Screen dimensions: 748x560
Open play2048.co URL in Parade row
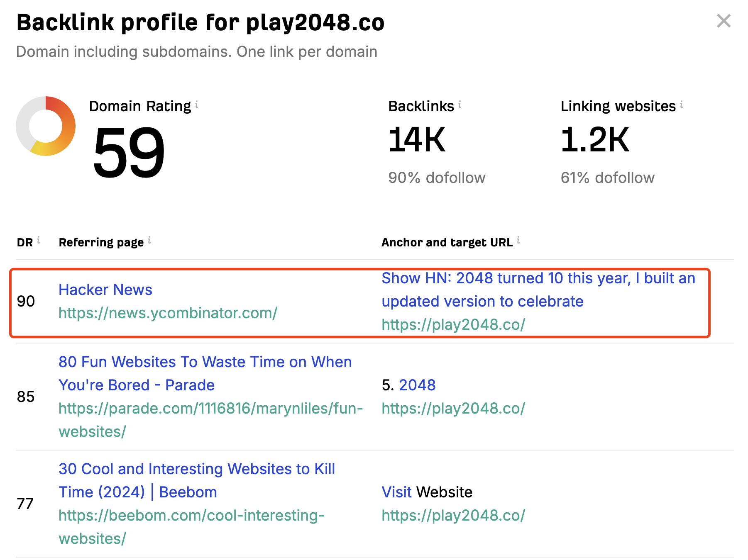(x=453, y=408)
